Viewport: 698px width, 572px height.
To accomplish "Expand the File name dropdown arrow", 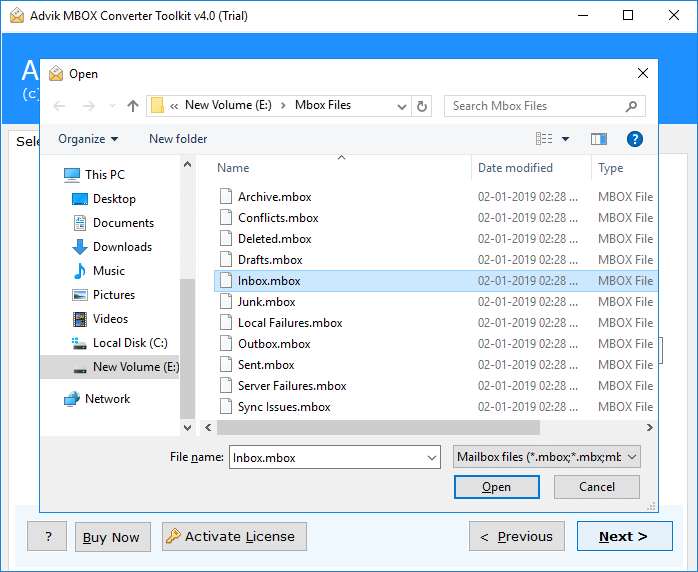I will click(431, 458).
